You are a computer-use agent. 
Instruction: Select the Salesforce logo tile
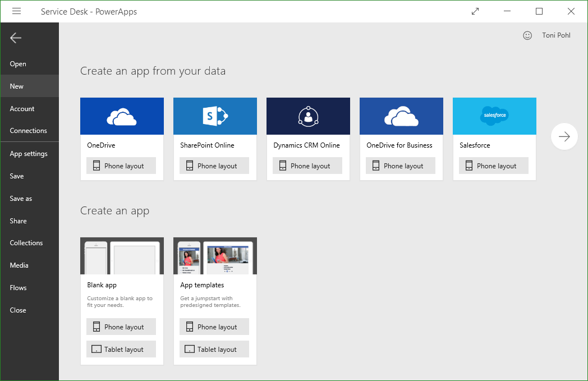[494, 116]
